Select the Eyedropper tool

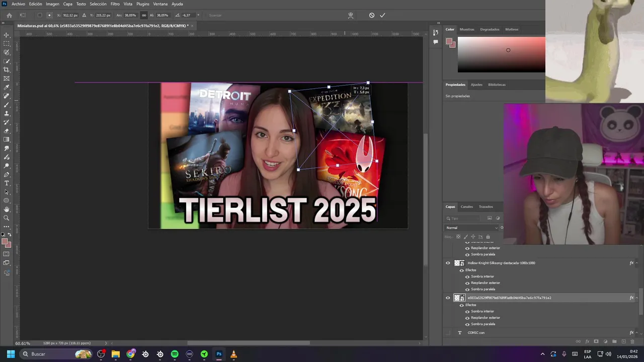click(x=7, y=87)
